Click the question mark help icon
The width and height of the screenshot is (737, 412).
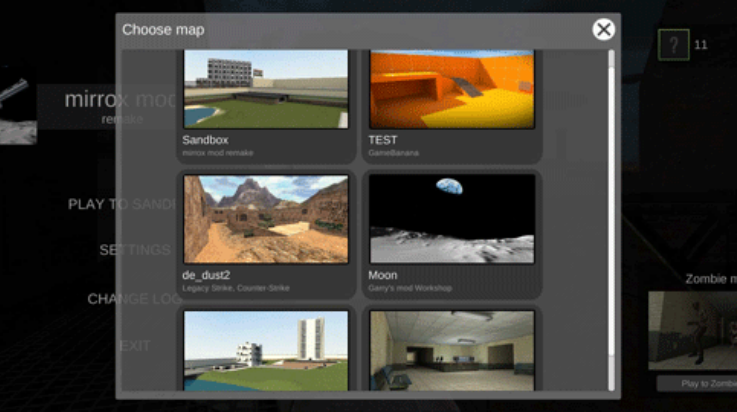pyautogui.click(x=673, y=46)
